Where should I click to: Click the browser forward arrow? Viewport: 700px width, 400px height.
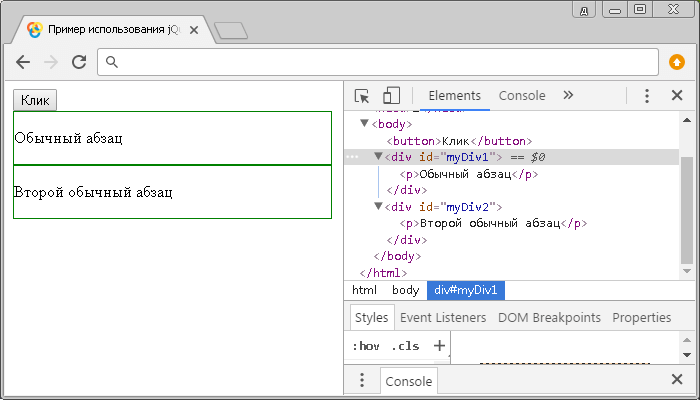(x=51, y=62)
